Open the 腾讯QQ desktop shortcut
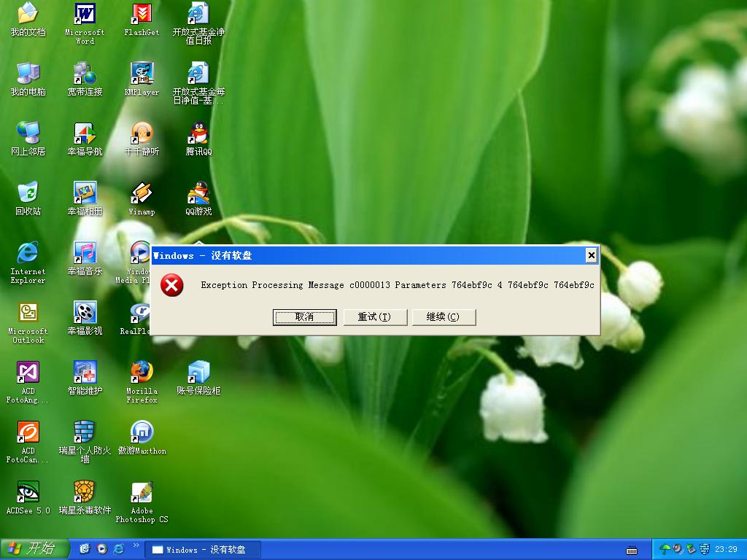747x560 pixels. (198, 139)
